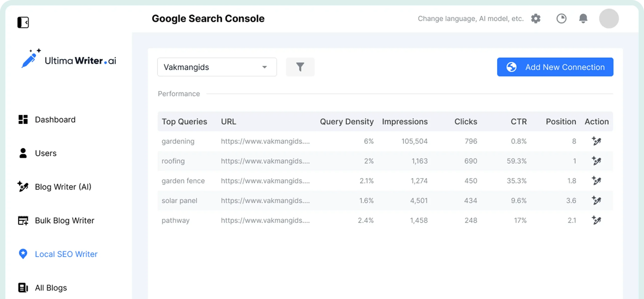The height and width of the screenshot is (299, 644).
Task: Select the 'solar panel' query cell
Action: click(179, 201)
